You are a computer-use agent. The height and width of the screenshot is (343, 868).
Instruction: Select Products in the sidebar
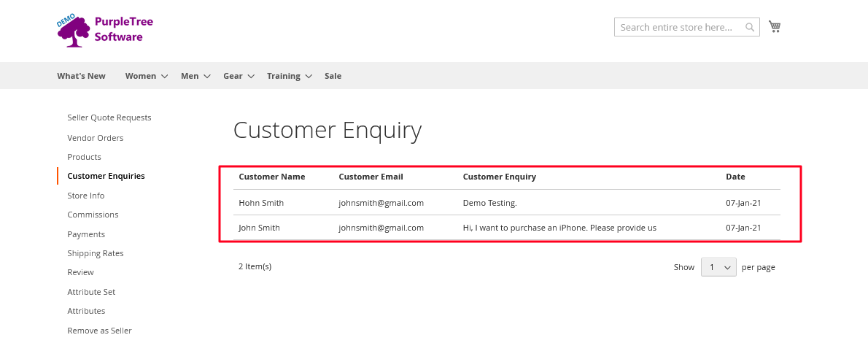point(84,157)
